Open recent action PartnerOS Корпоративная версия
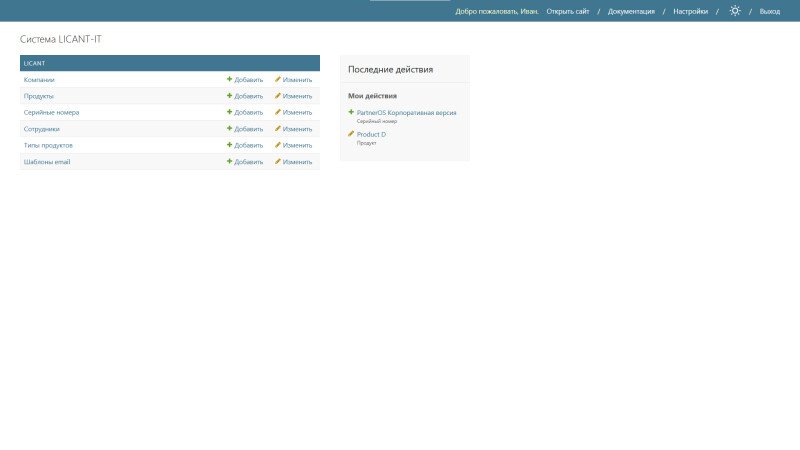 click(406, 113)
